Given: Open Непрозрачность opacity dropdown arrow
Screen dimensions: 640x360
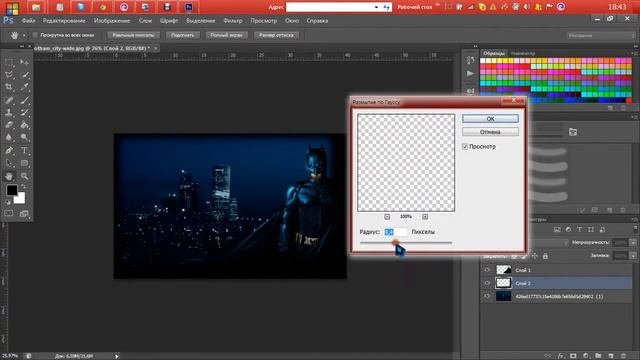Looking at the screenshot, I should pos(633,242).
